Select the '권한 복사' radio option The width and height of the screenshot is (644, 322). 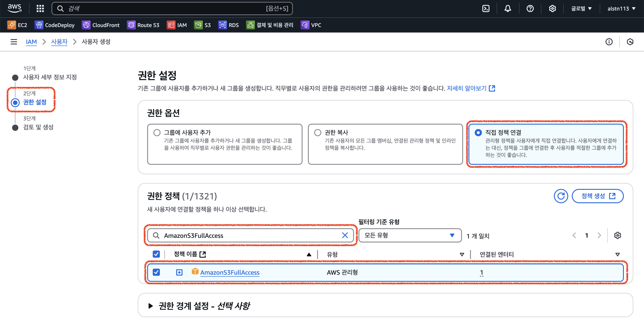coord(318,133)
